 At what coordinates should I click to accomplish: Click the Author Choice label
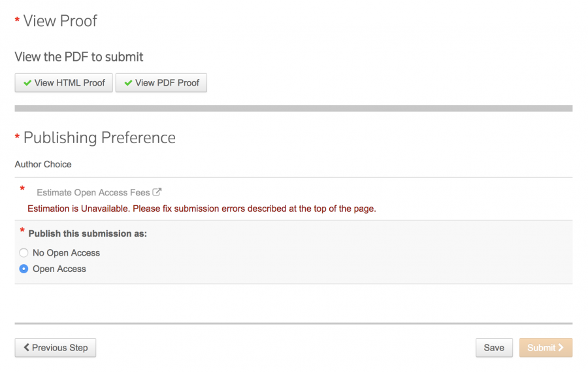pyautogui.click(x=43, y=164)
